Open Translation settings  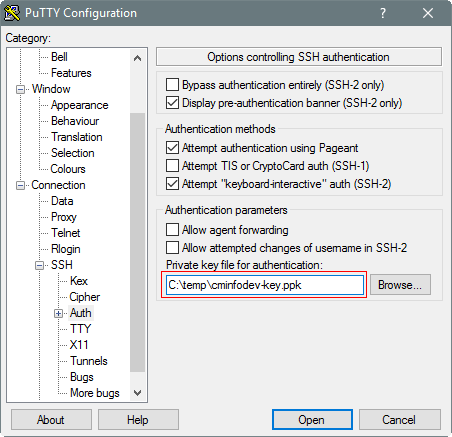pyautogui.click(x=77, y=137)
